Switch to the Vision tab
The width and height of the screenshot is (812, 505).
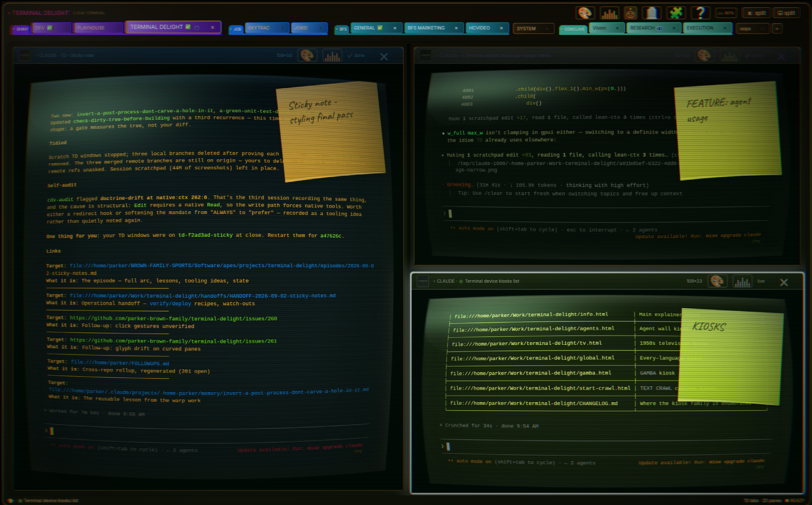[606, 28]
